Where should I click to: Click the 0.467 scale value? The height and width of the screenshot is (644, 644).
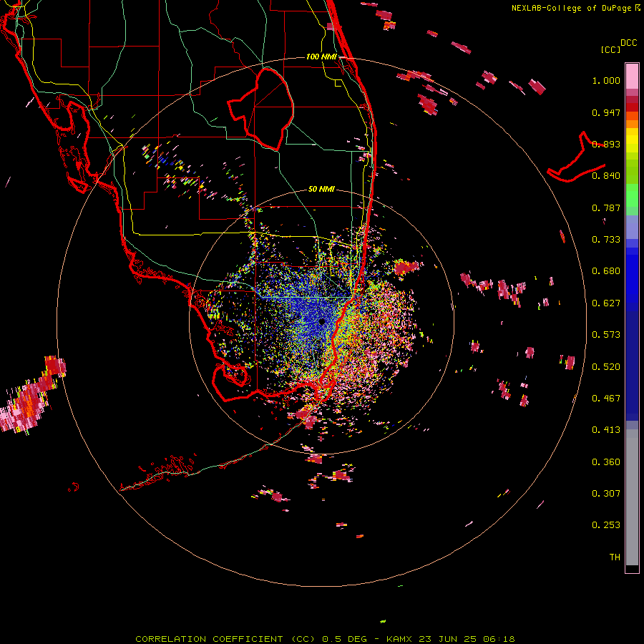point(606,399)
